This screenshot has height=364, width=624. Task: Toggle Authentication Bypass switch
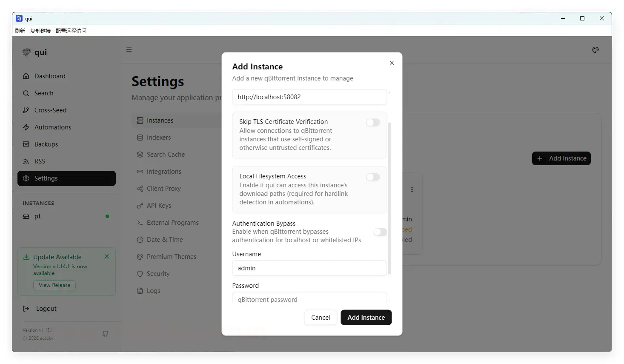tap(380, 232)
